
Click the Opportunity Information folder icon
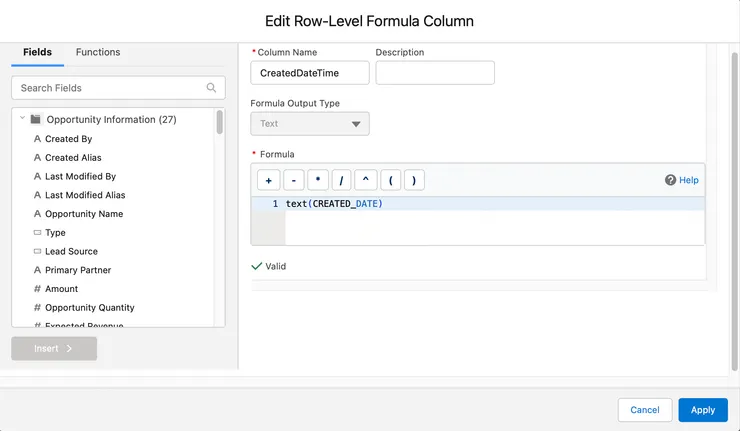click(x=35, y=119)
